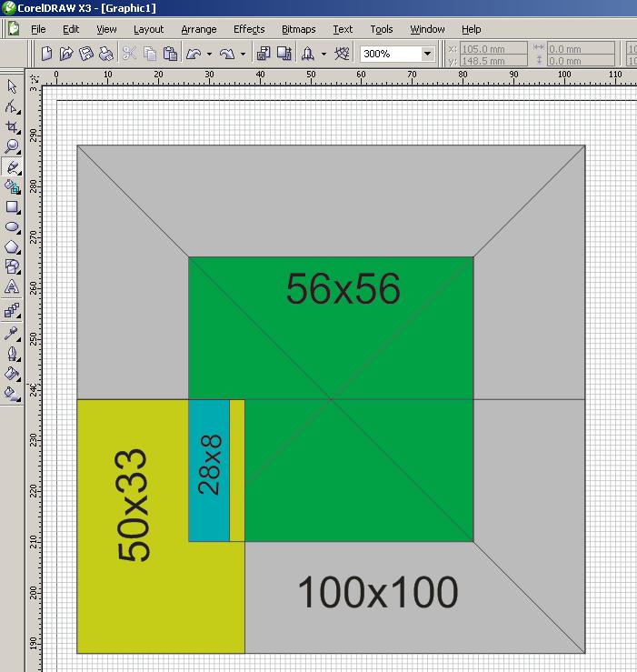The image size is (637, 672).
Task: Click the x position field 105.0 mm
Action: coord(493,48)
